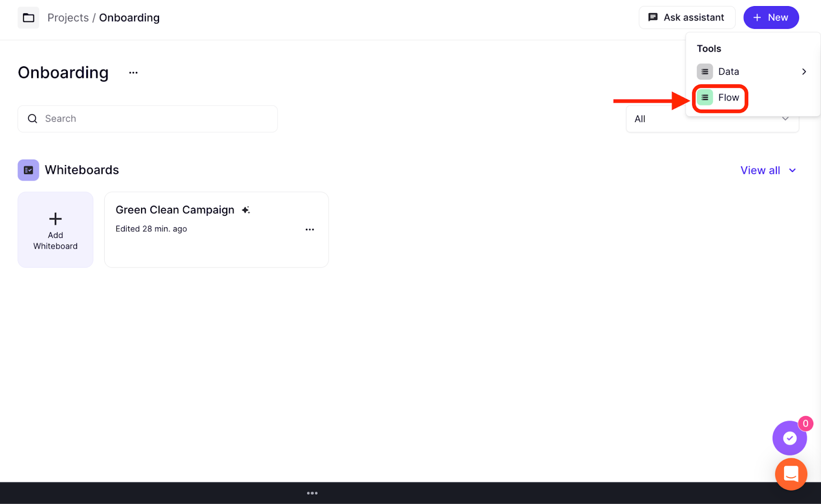Click the purple Whiteboards section icon

click(29, 170)
